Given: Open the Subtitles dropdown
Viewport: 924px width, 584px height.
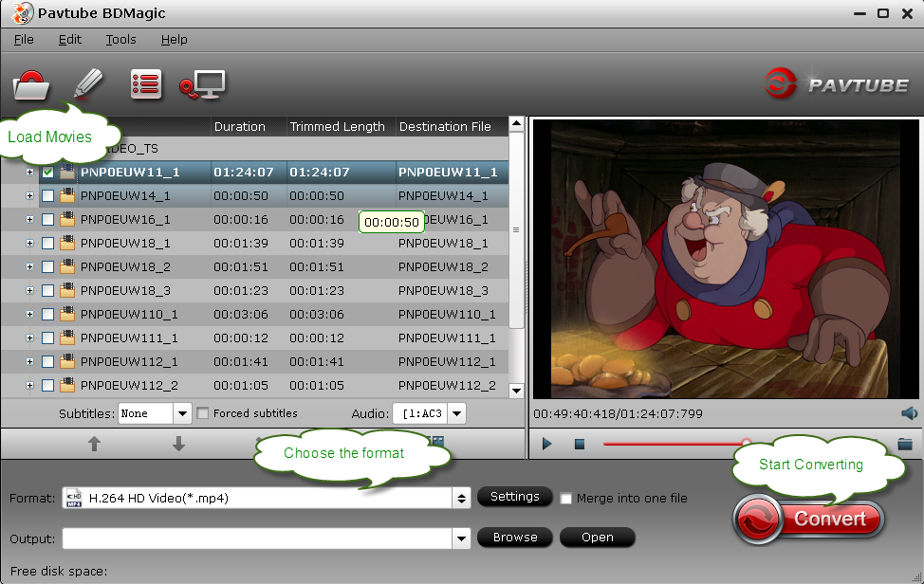Looking at the screenshot, I should 182,413.
